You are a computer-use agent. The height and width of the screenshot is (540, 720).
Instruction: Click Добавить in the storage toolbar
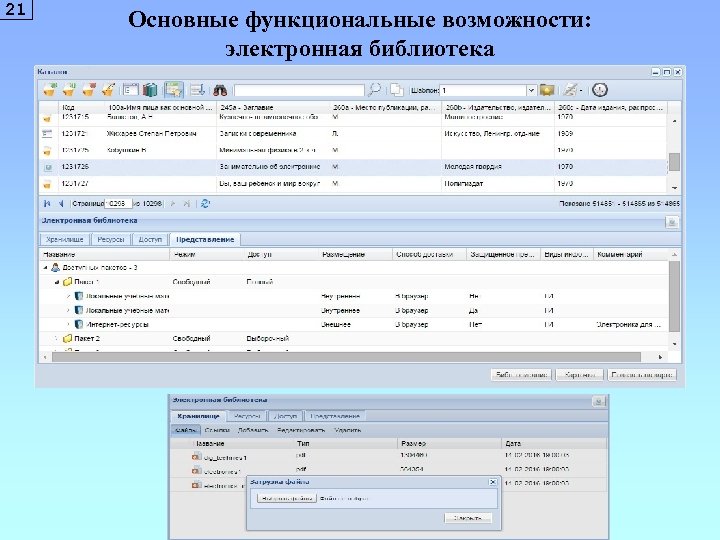[253, 430]
